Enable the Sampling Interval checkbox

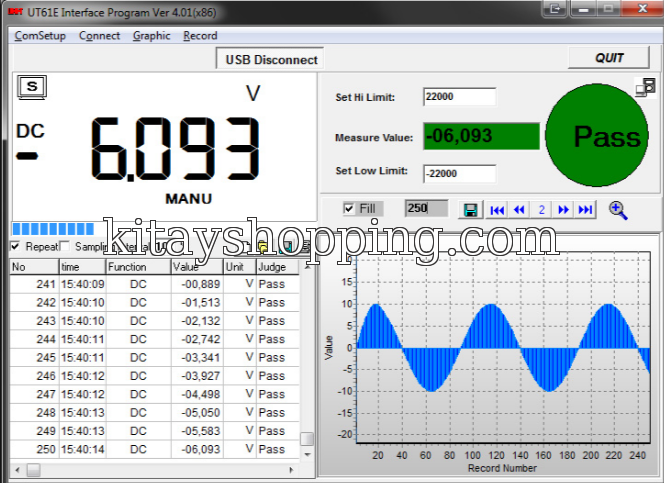(65, 246)
